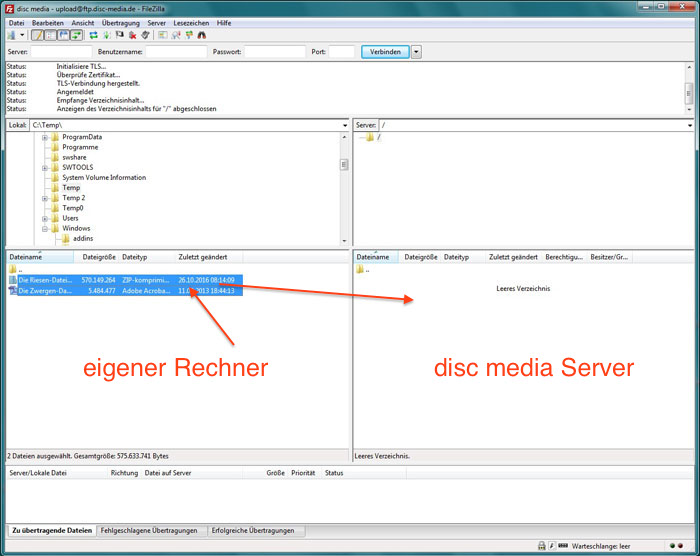The width and height of the screenshot is (700, 556).
Task: Toggle the transfer queue display
Action: click(x=77, y=35)
